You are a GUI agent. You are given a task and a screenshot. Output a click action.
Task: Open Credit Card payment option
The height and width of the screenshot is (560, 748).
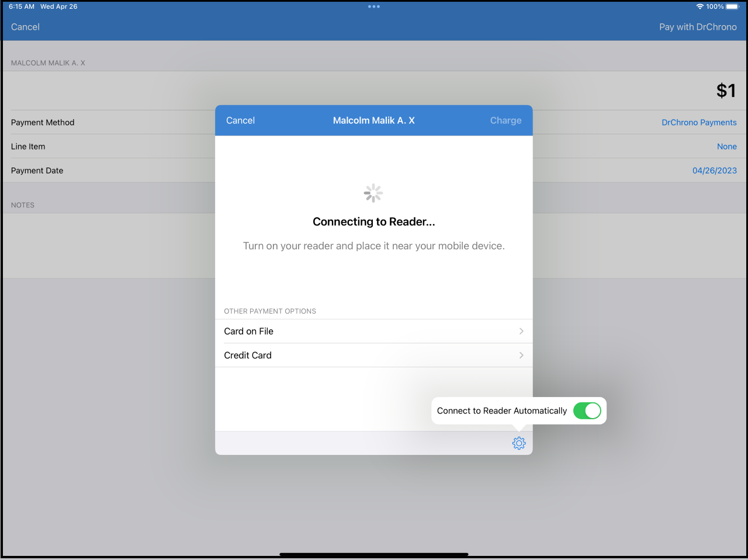374,355
